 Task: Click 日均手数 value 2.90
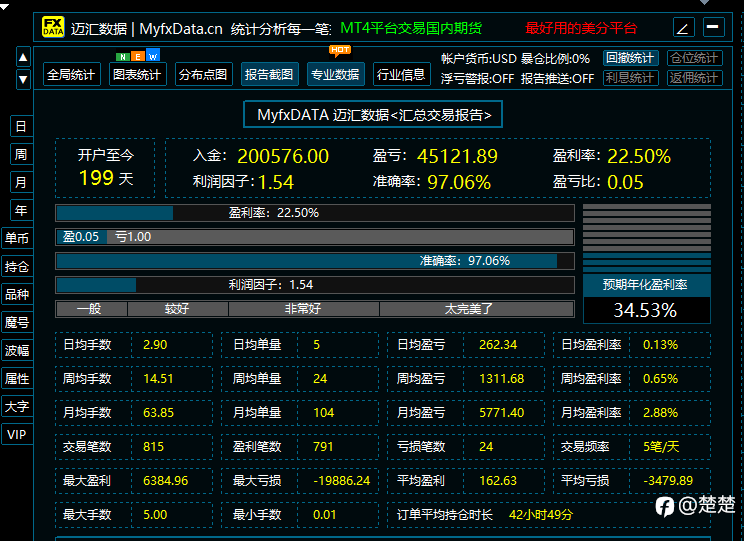[x=155, y=345]
